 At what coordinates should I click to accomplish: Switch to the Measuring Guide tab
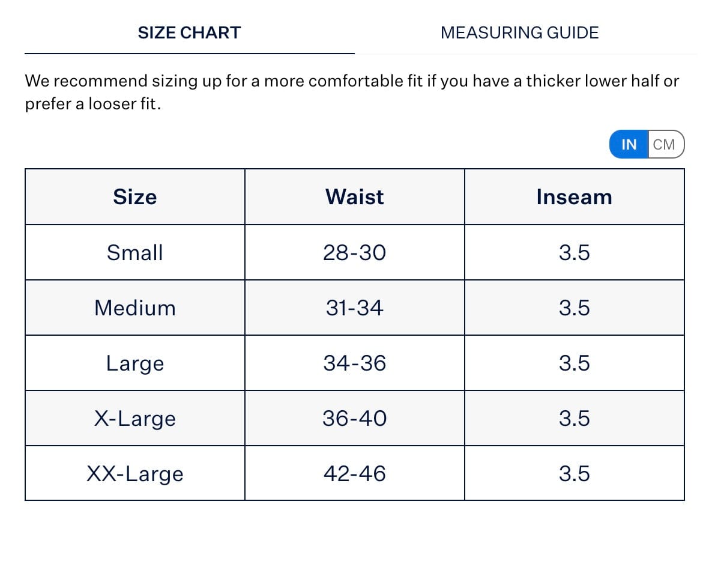(x=519, y=32)
